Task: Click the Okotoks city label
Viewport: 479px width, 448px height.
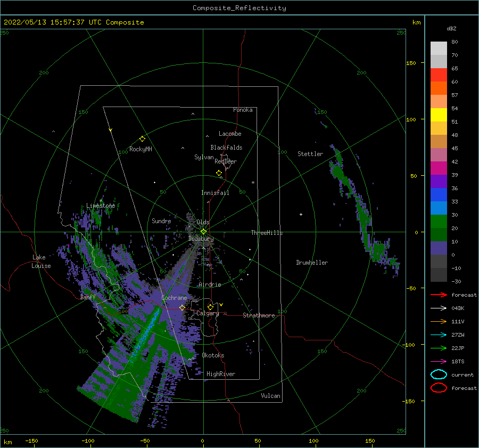Action: click(x=213, y=355)
